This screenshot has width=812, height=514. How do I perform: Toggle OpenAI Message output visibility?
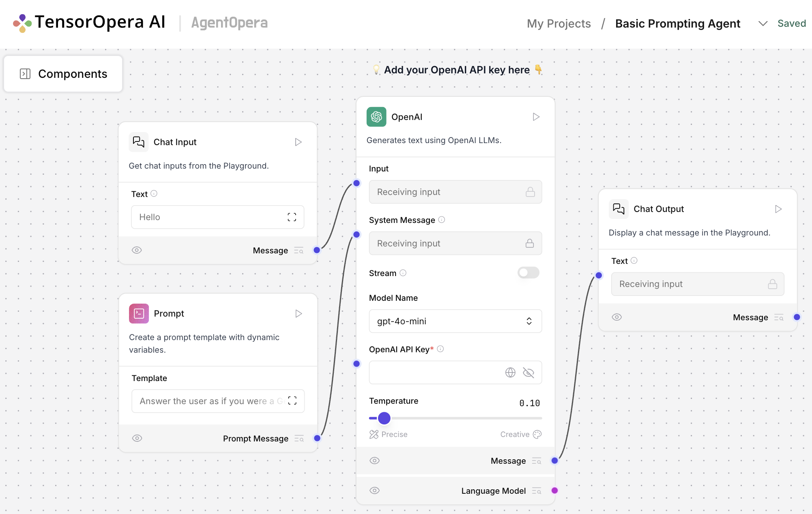click(x=375, y=460)
